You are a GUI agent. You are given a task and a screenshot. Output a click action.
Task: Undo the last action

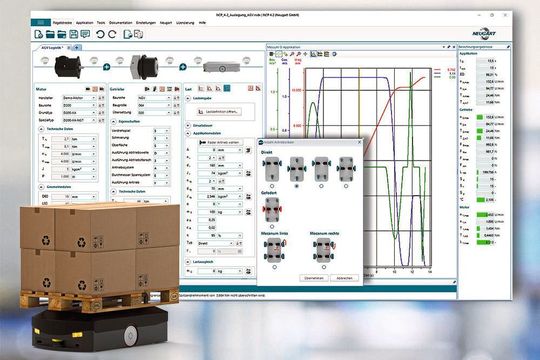[100, 34]
